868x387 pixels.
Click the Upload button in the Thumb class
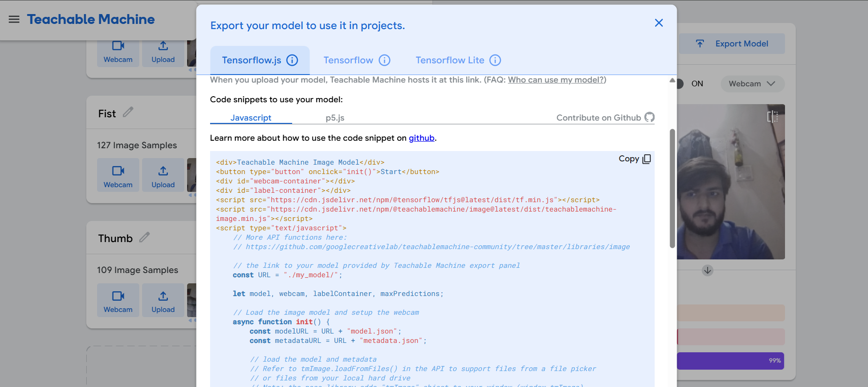(163, 300)
